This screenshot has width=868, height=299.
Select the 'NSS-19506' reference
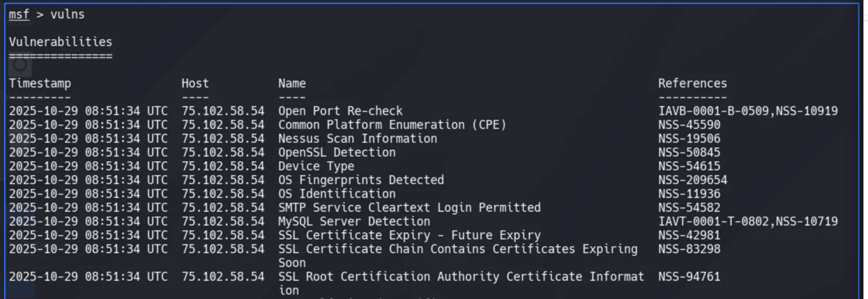(689, 138)
